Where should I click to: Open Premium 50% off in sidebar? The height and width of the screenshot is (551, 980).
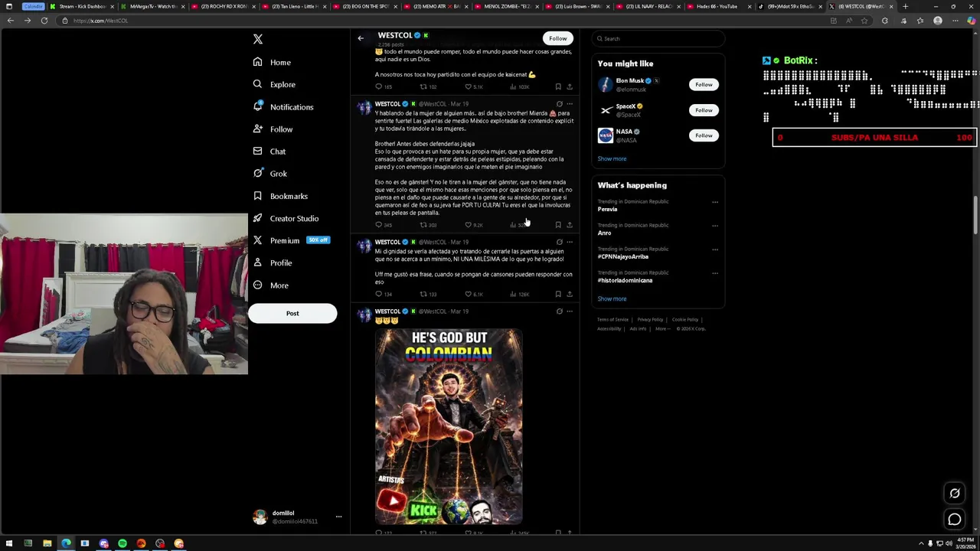pyautogui.click(x=291, y=240)
